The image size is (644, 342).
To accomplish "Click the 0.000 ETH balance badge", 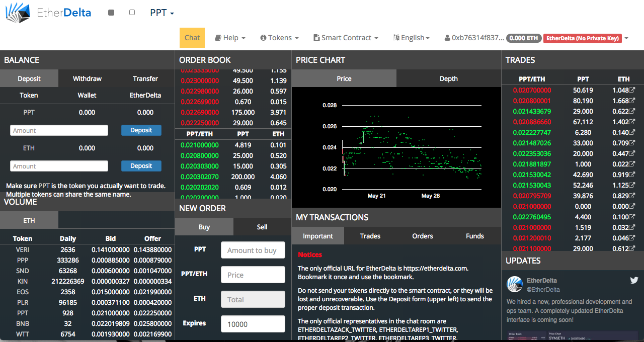I will pyautogui.click(x=523, y=38).
